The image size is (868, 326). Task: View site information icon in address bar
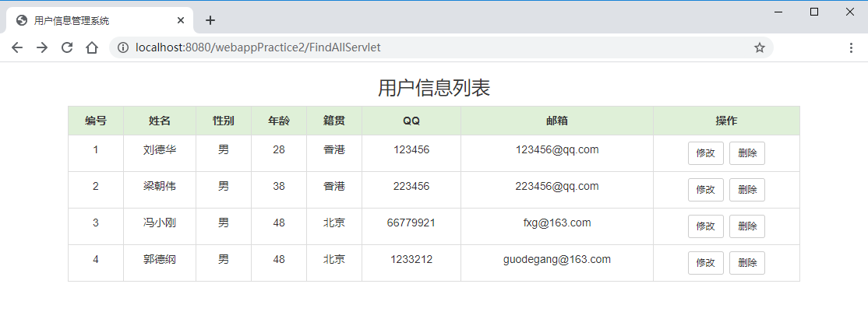tap(123, 47)
